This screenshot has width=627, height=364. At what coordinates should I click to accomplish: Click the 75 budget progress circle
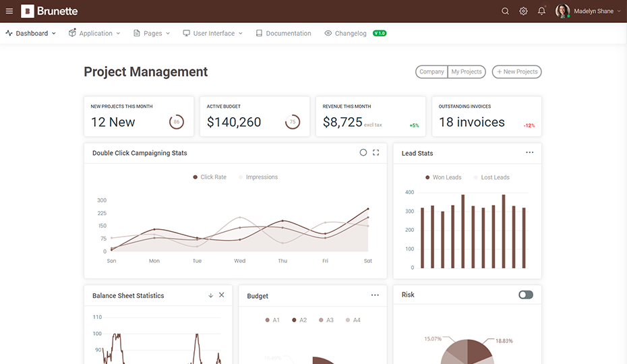coord(293,121)
